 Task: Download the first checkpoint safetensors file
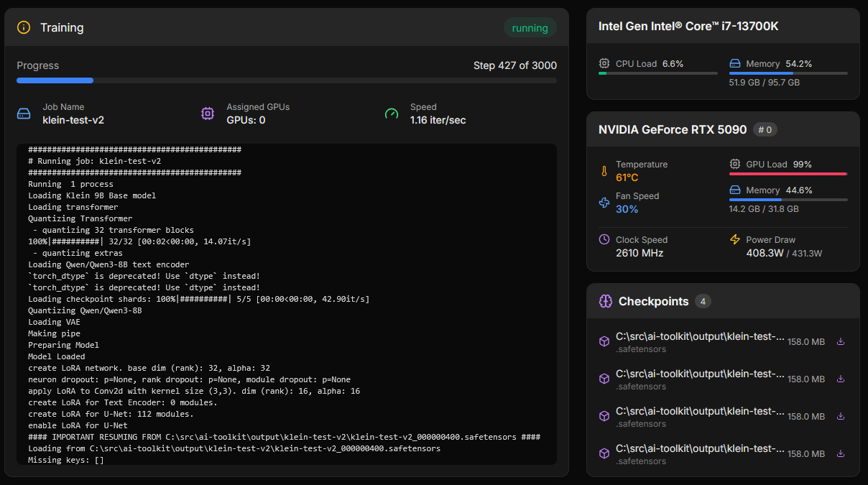coord(841,341)
